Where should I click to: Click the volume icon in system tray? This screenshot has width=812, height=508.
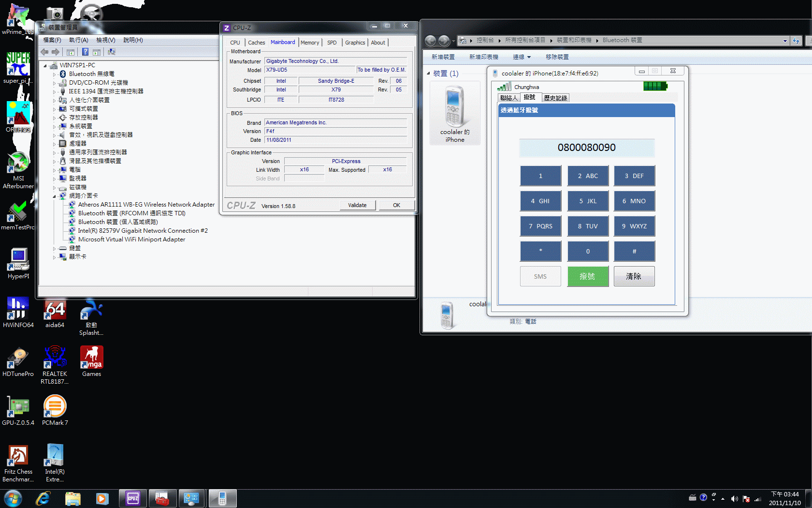pos(734,498)
